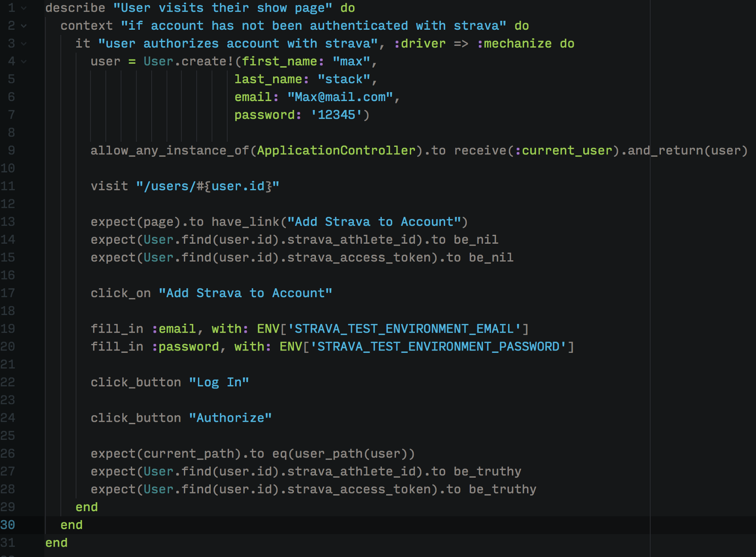Collapse the describe block on line 1
756x557 pixels.
tap(24, 8)
